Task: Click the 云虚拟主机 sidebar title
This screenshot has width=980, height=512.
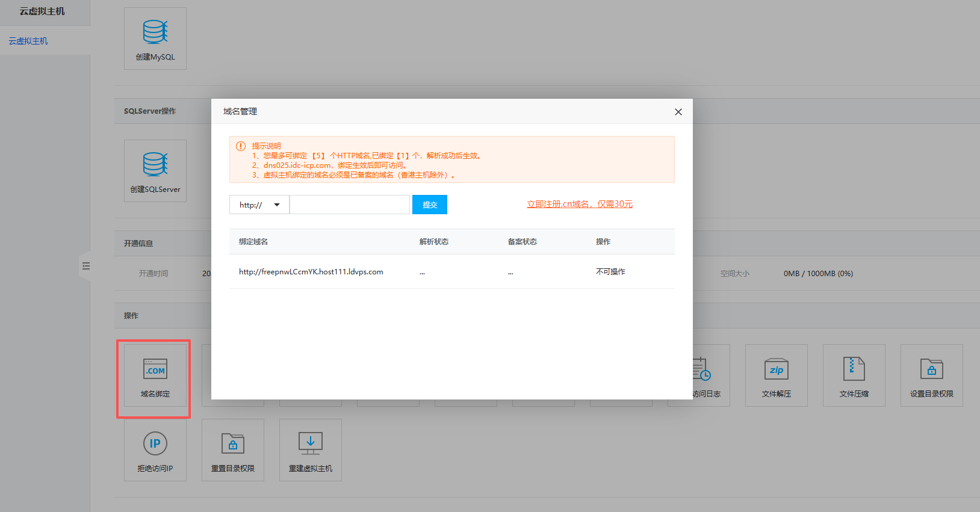Action: click(x=42, y=11)
